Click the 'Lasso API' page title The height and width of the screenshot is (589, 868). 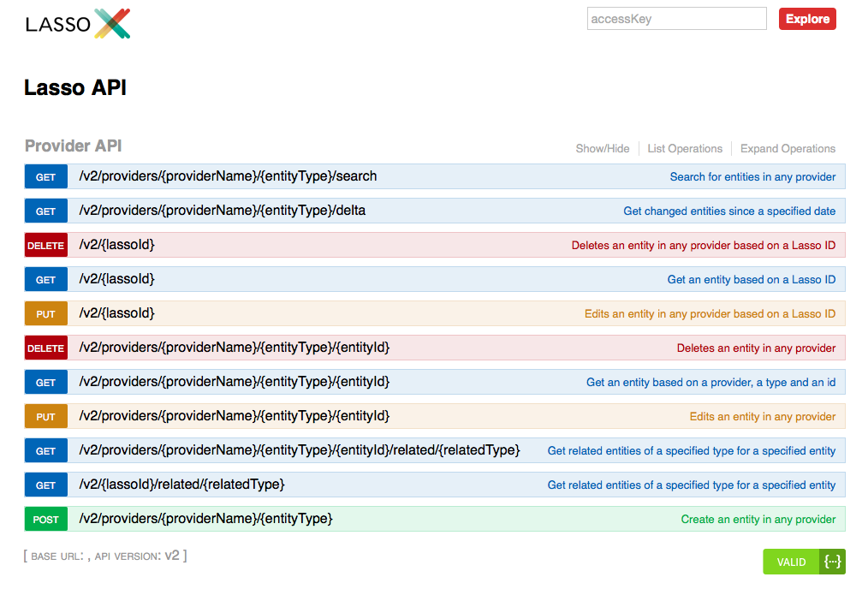(75, 87)
